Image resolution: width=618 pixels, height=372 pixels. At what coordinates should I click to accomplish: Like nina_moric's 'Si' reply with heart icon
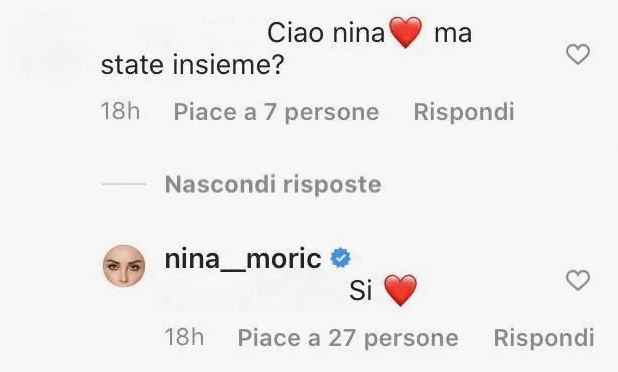coord(578,280)
